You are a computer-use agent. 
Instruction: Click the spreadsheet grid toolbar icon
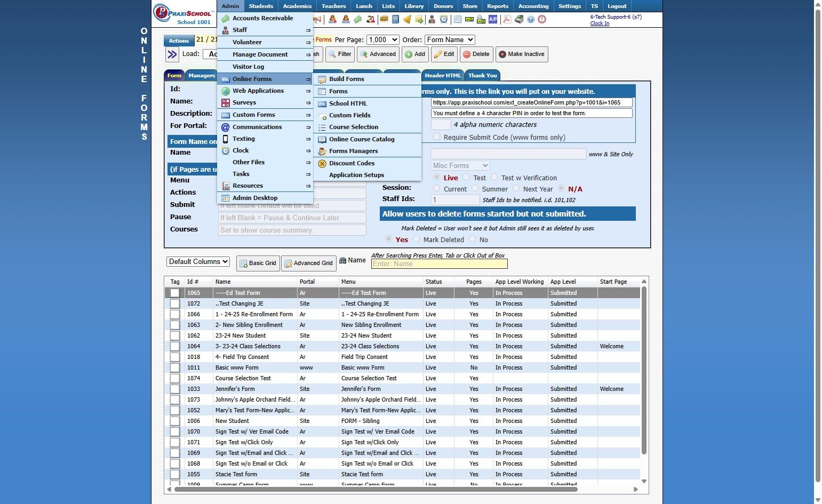coord(457,19)
